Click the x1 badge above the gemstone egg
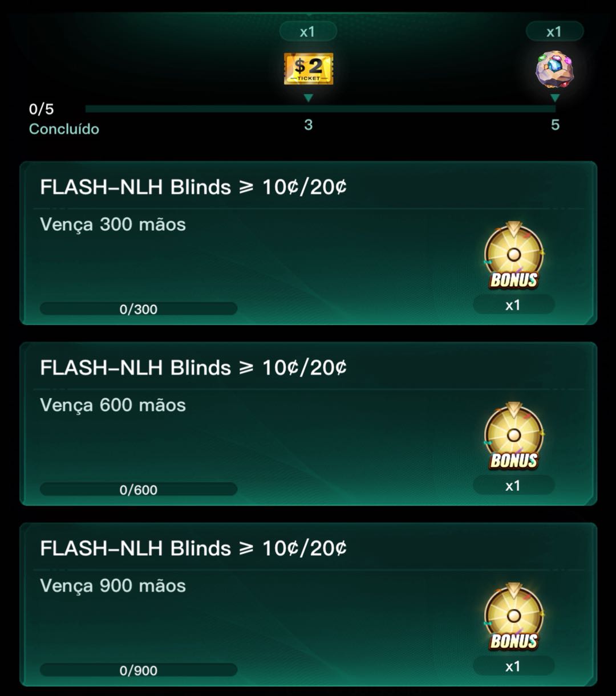616x696 pixels. pyautogui.click(x=554, y=31)
